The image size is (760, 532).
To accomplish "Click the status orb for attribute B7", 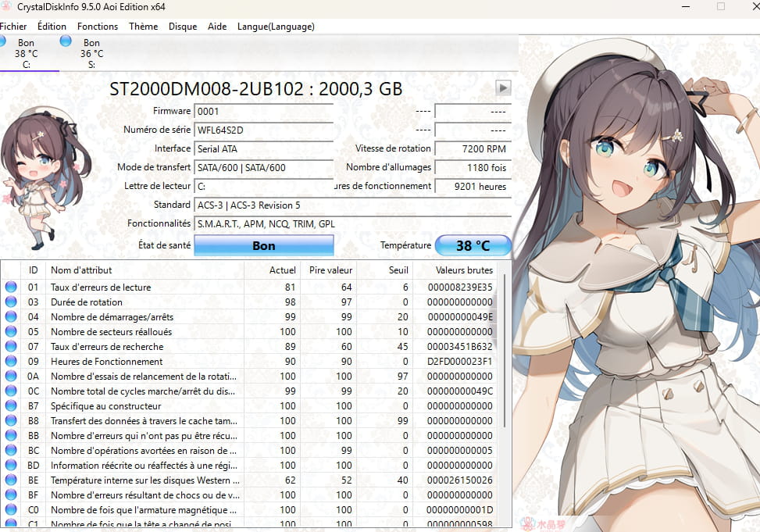I will pyautogui.click(x=11, y=405).
